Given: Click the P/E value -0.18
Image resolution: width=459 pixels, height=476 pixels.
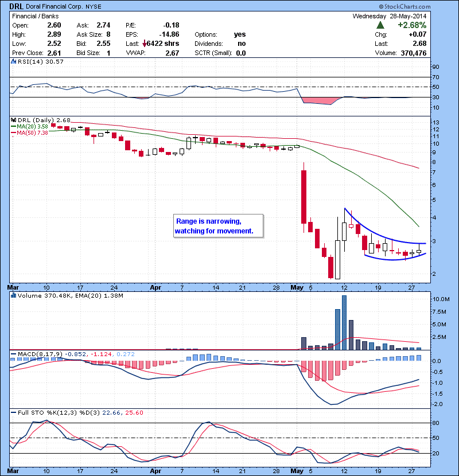Looking at the screenshot, I should tap(171, 25).
